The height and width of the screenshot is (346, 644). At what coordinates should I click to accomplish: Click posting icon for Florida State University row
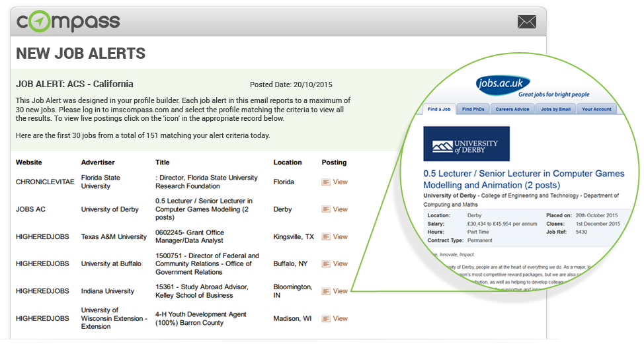pos(326,182)
